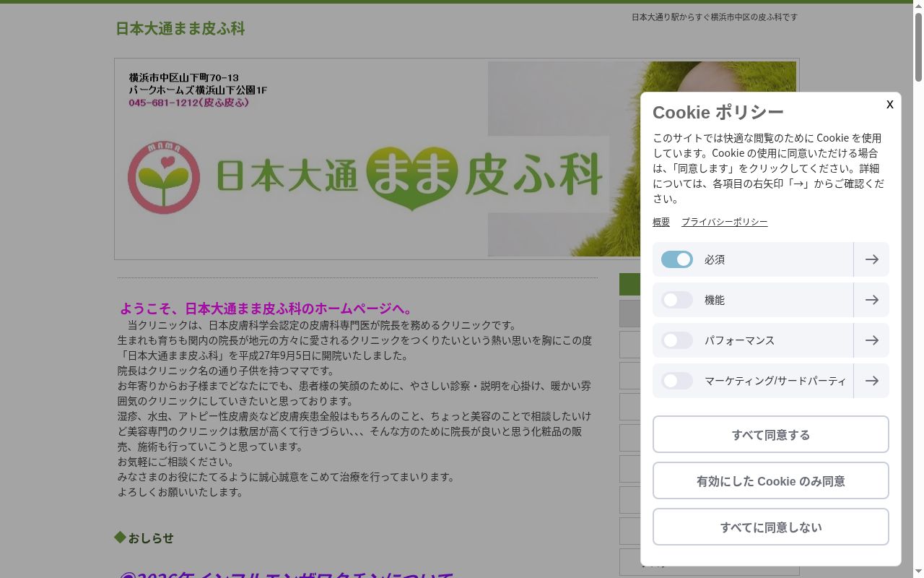
Task: Click the pink sprout clinic logo
Action: coord(164,178)
